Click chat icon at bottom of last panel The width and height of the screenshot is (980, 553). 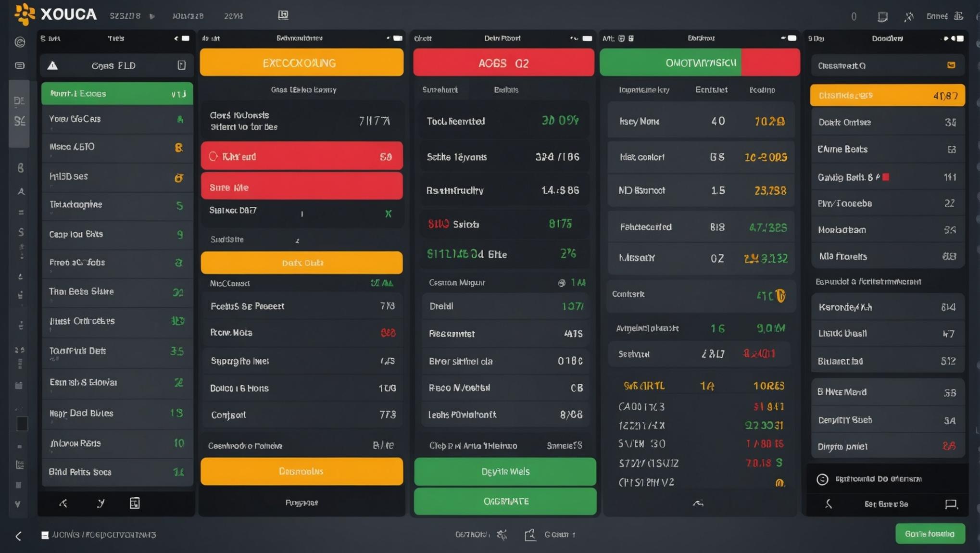point(951,504)
